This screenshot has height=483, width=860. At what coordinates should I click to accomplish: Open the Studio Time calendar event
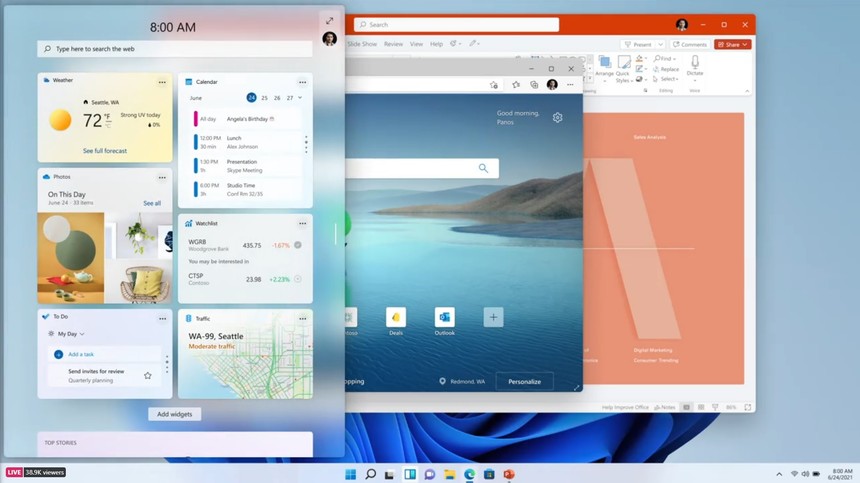[247, 190]
